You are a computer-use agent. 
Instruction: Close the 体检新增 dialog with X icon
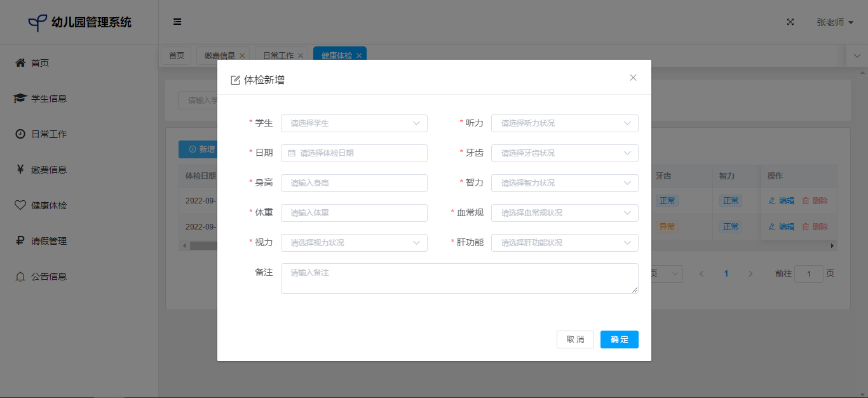pos(633,78)
